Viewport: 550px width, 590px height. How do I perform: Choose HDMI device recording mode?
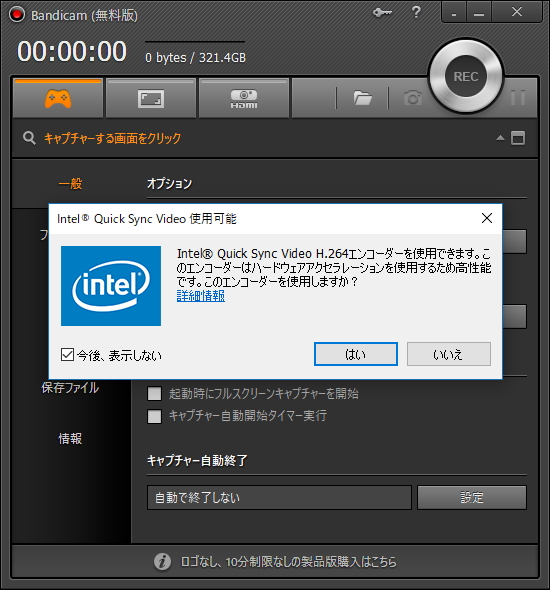(x=244, y=99)
